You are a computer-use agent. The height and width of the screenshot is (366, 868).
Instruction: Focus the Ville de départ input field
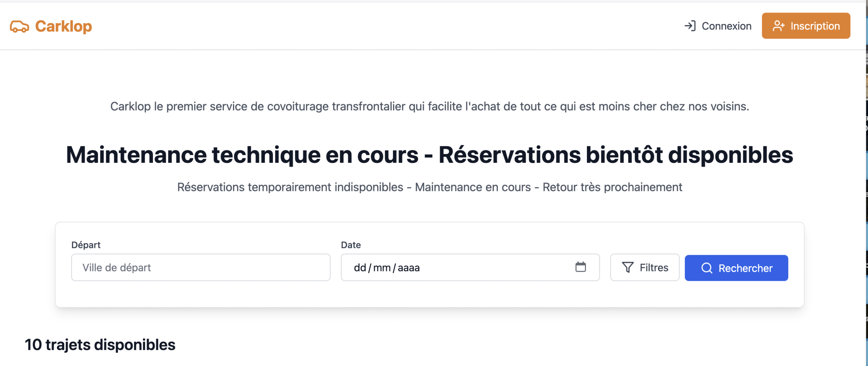click(x=201, y=267)
